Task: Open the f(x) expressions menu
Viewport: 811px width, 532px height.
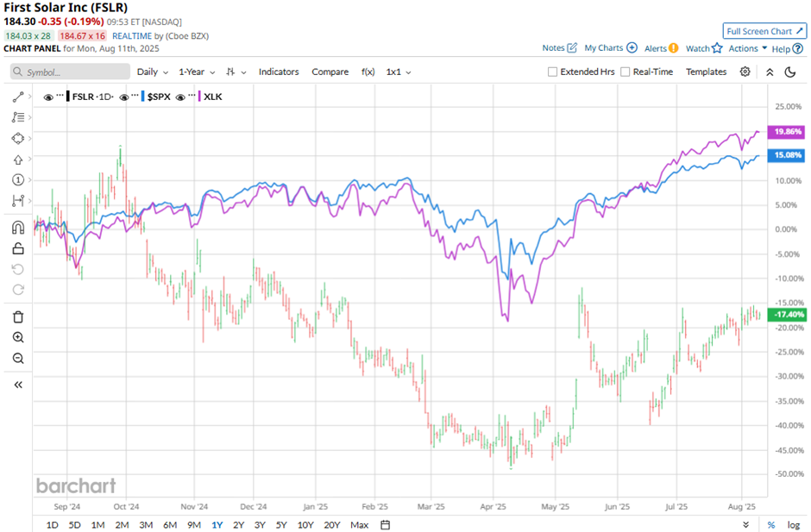Action: (368, 72)
